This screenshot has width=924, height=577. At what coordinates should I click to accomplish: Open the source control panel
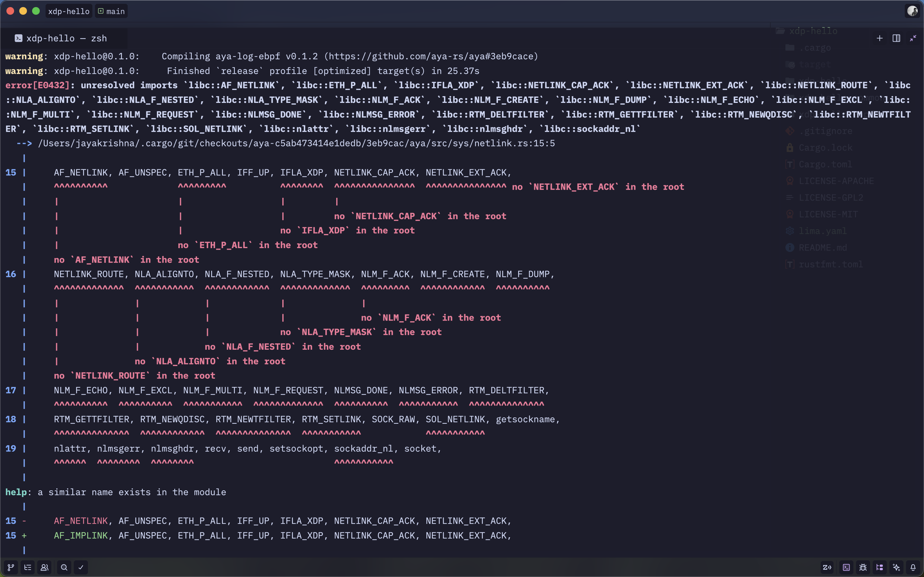(11, 567)
